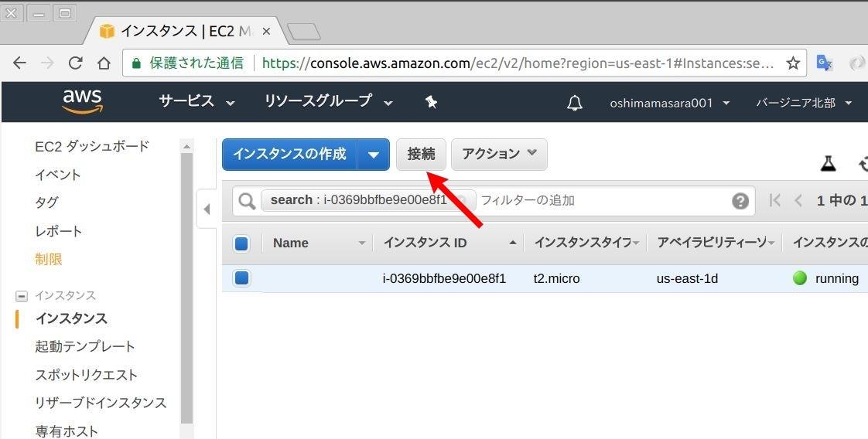Expand the リソースグループ menu
The width and height of the screenshot is (868, 439).
(329, 102)
